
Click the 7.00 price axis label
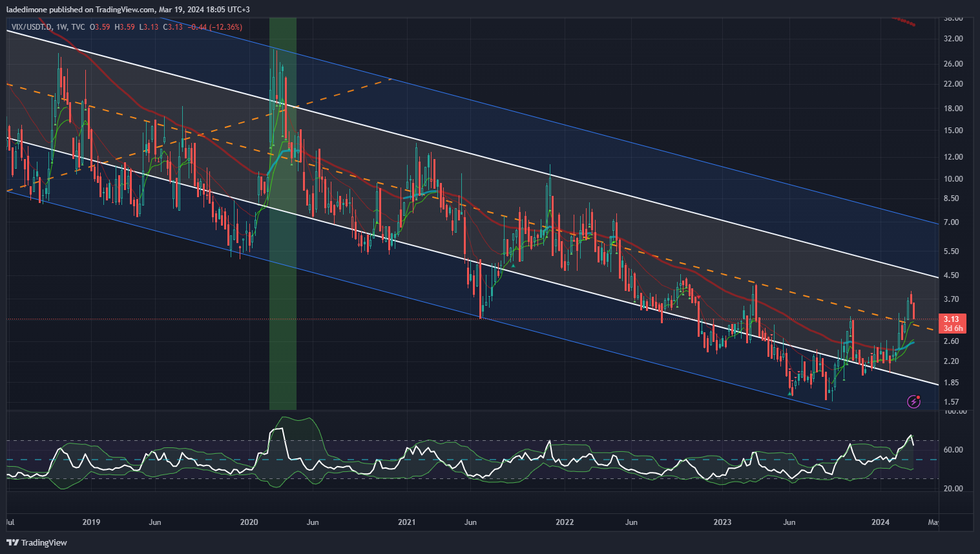[x=952, y=222]
